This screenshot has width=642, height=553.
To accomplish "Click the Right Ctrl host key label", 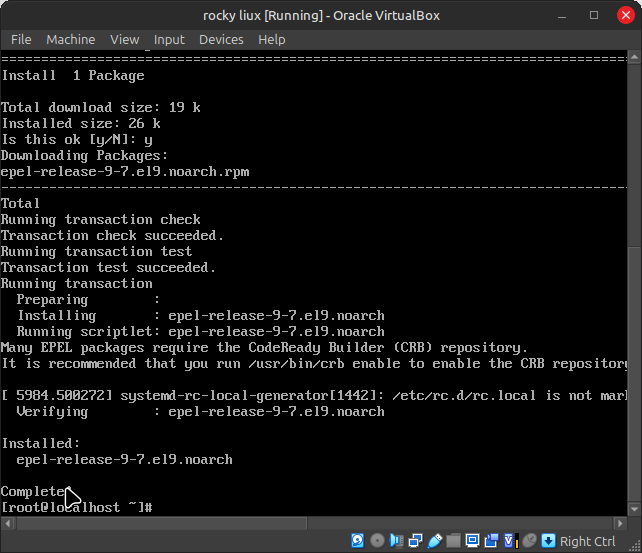I will tap(588, 541).
